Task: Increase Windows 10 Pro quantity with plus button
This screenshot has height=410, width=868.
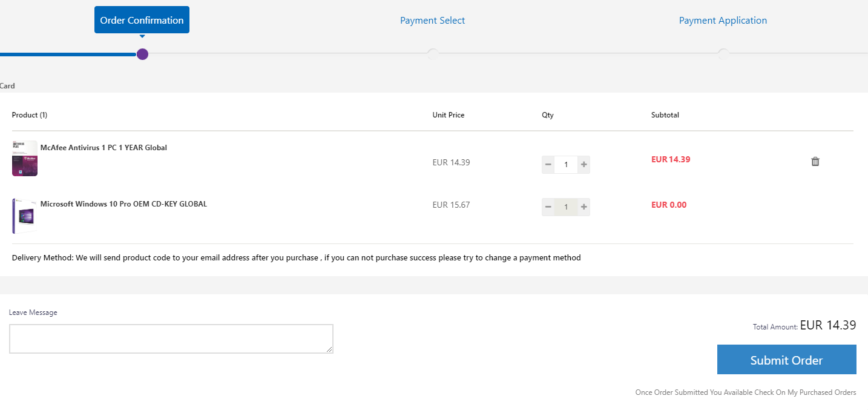Action: click(584, 207)
